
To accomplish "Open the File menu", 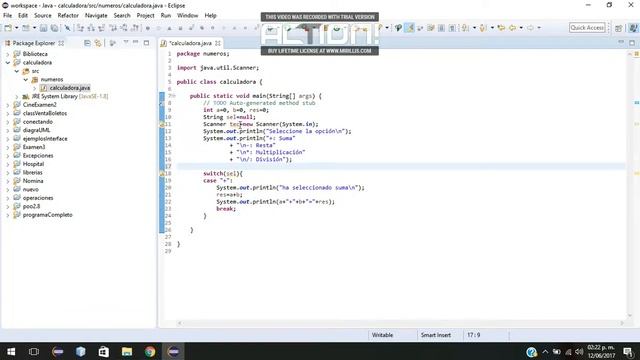I will [x=7, y=16].
